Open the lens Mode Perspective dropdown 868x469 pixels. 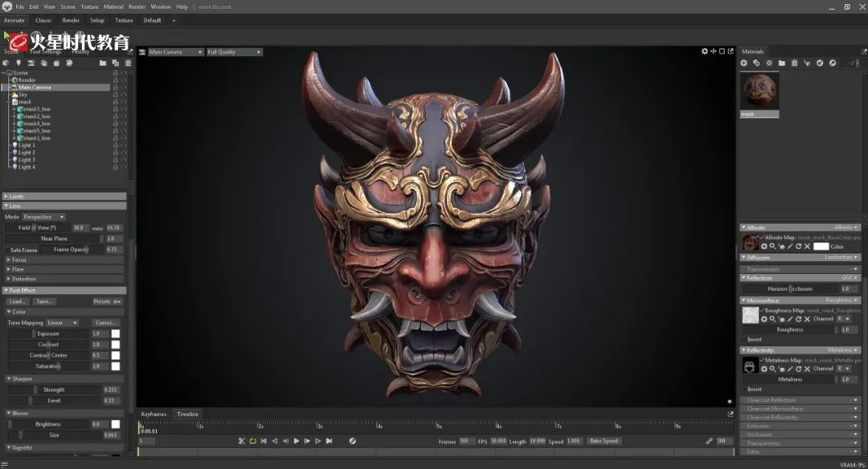click(x=43, y=217)
